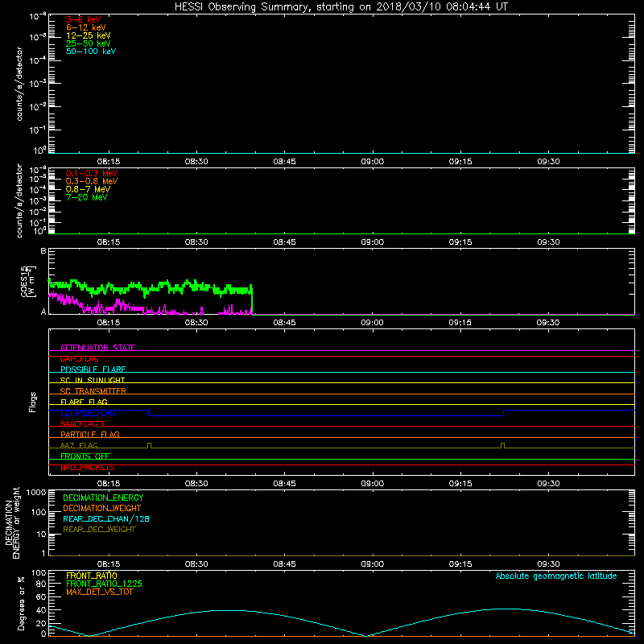Click the 09:30 tick label under decimation panel
This screenshot has width=644, height=644.
pyautogui.click(x=548, y=564)
